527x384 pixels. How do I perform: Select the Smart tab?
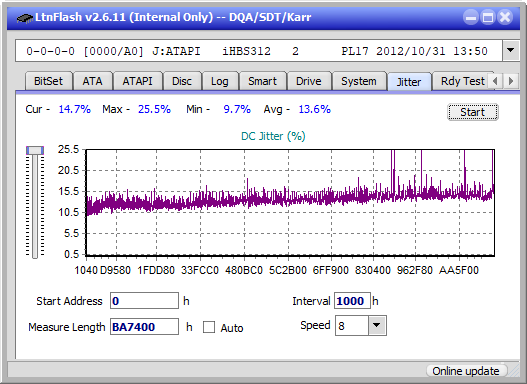[x=262, y=81]
